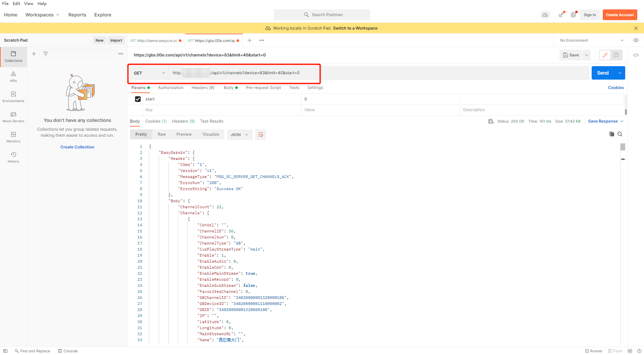Image resolution: width=644 pixels, height=355 pixels.
Task: Expand the Save button dropdown arrow
Action: click(x=587, y=55)
